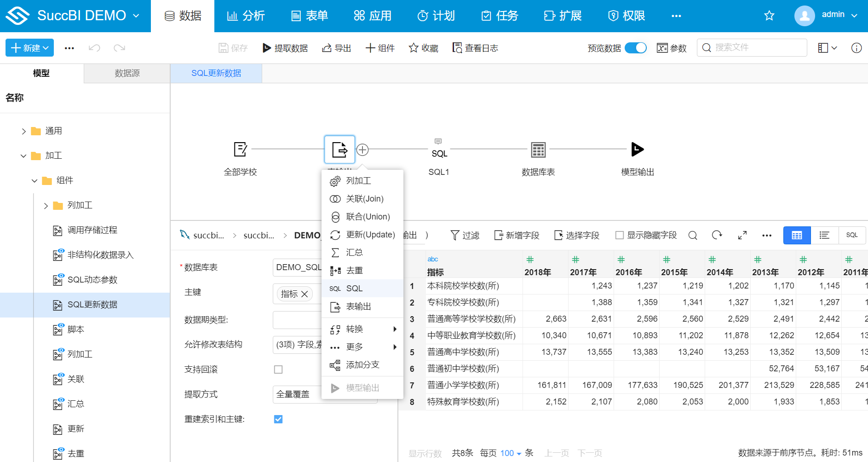Check the 支持回滚 checkbox
The image size is (868, 462).
278,370
